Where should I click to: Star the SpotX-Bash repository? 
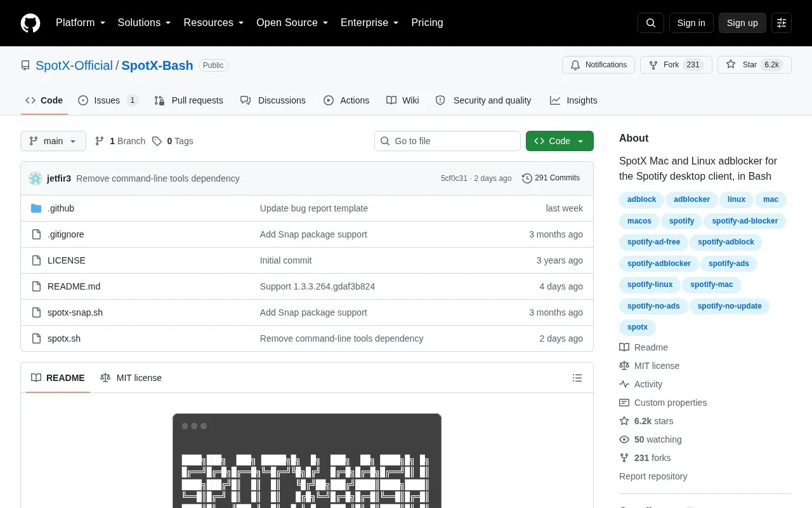tap(754, 65)
